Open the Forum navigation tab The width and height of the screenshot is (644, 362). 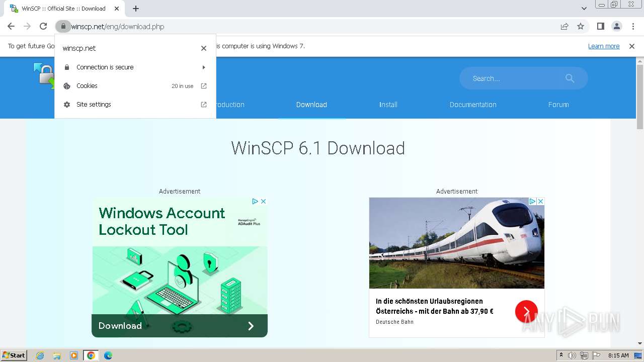point(558,105)
